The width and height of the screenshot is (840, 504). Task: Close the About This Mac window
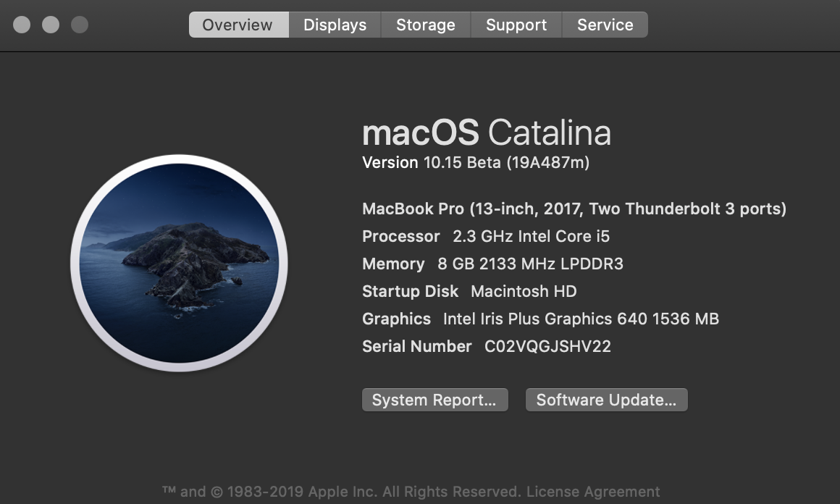point(22,25)
